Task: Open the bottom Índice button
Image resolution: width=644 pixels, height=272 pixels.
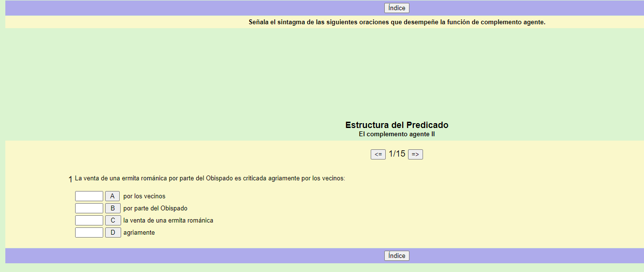Action: click(396, 256)
